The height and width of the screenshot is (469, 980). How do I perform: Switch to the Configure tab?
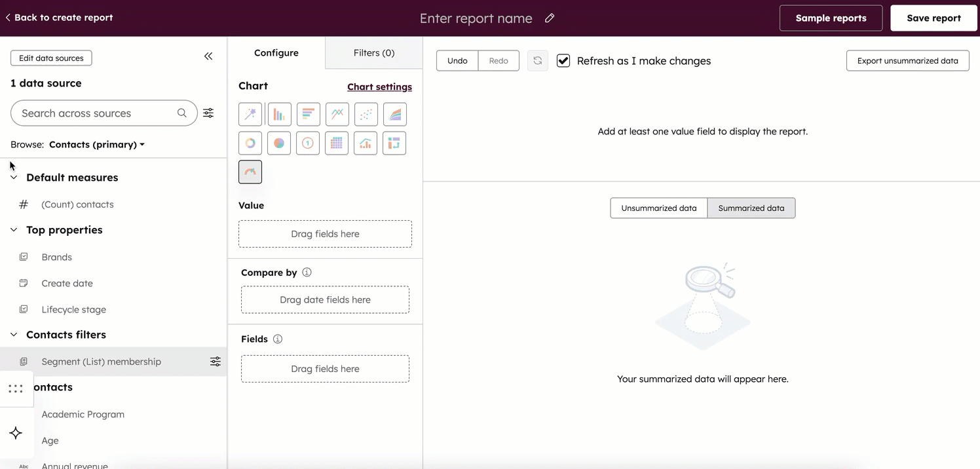(x=276, y=53)
